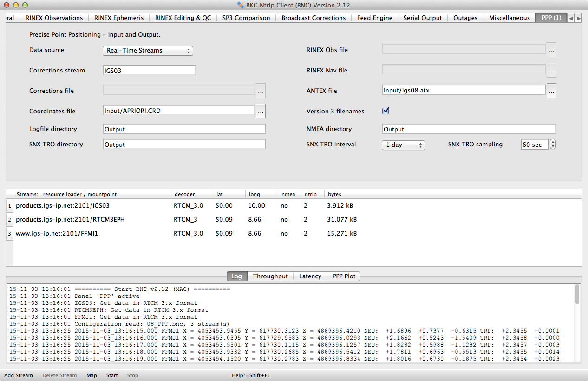Click the green zoom window button
The height and width of the screenshot is (381, 588).
(x=25, y=5)
